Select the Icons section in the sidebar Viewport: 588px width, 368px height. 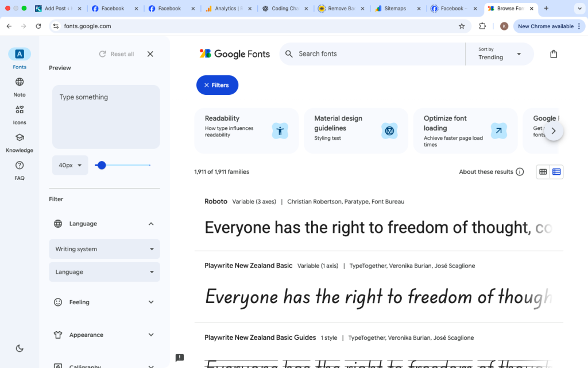[19, 114]
